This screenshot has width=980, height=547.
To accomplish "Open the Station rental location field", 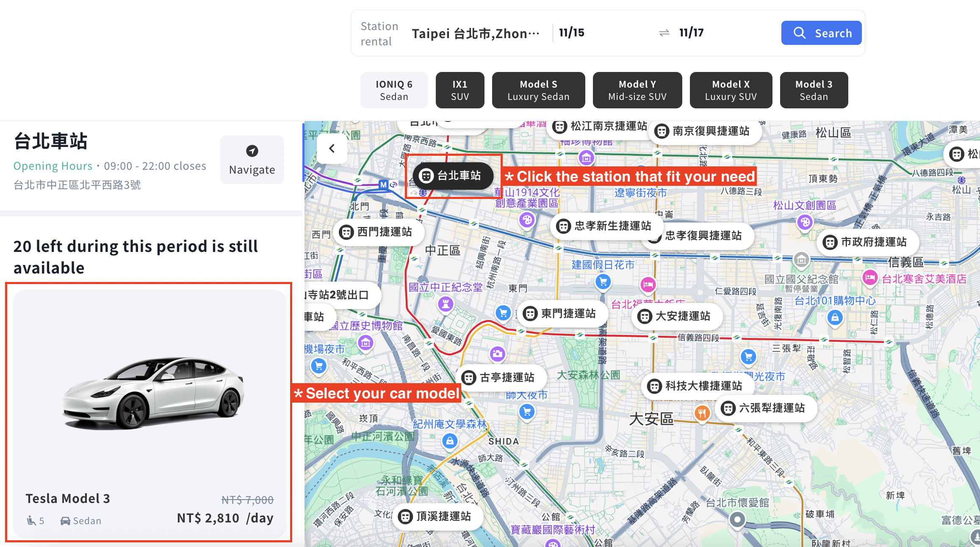I will [476, 33].
